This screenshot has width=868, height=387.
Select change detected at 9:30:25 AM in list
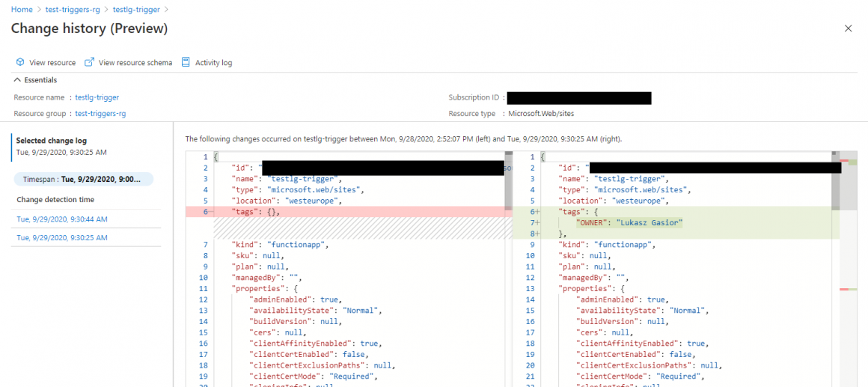tap(62, 237)
